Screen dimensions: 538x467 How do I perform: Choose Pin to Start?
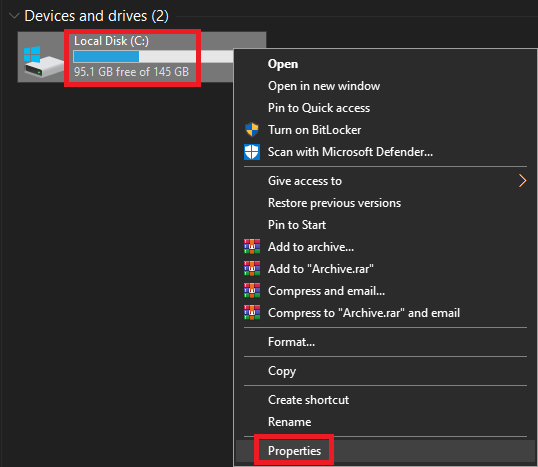(x=386, y=225)
